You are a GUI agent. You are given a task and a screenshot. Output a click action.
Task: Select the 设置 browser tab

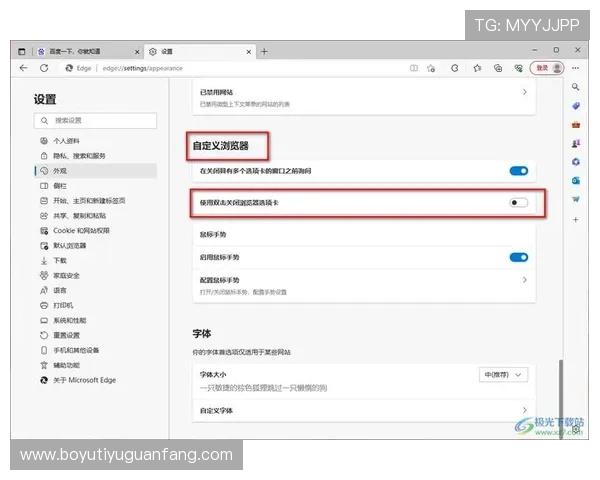tap(199, 51)
